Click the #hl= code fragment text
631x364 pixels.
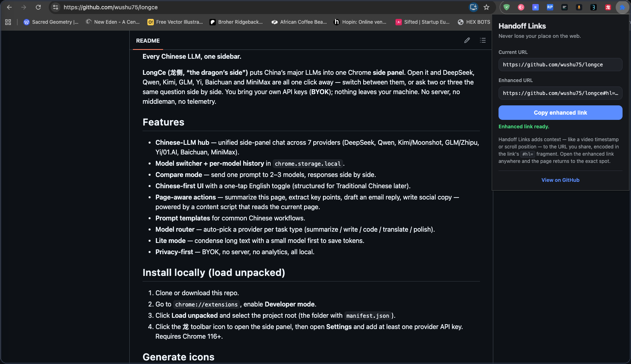(528, 154)
